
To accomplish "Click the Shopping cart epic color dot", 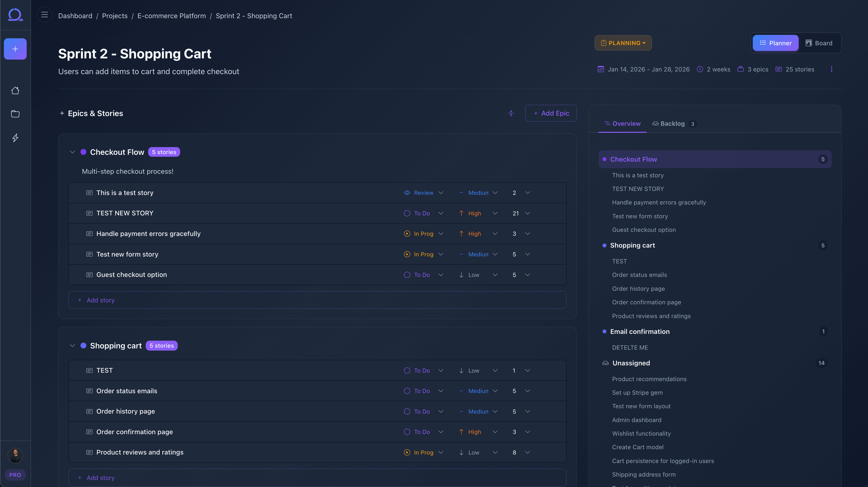I will click(x=84, y=346).
